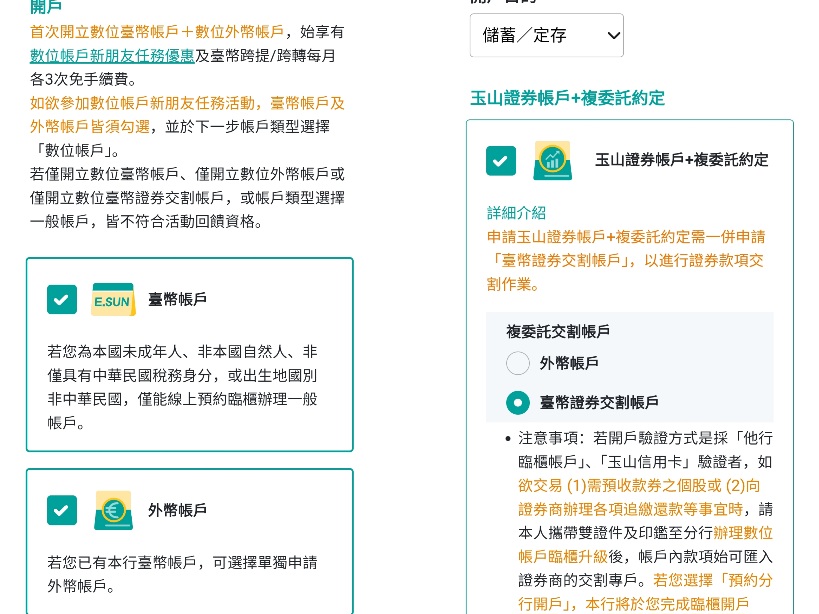Uncheck the 臺幣帳戶 checkbox
This screenshot has width=819, height=614.
(62, 300)
